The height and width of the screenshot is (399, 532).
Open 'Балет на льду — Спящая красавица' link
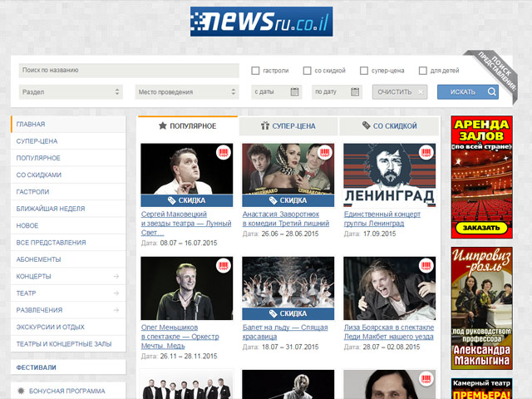(x=285, y=332)
